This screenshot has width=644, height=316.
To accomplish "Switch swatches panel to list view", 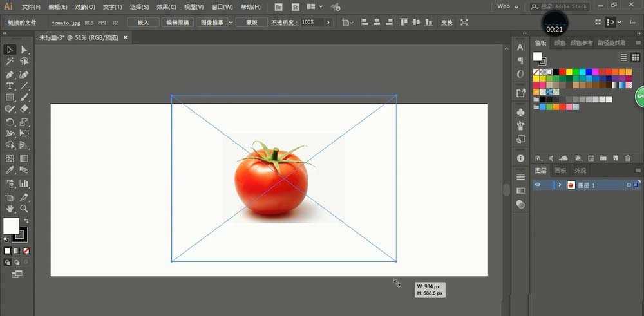I will (623, 57).
